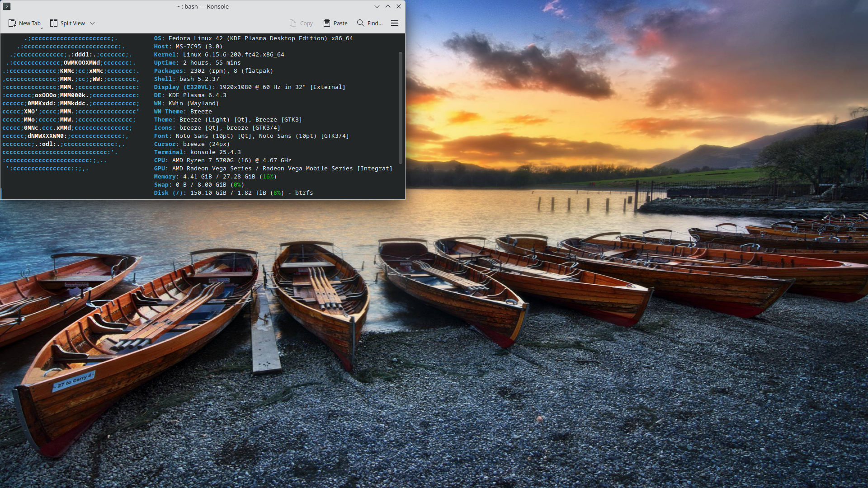Image resolution: width=868 pixels, height=488 pixels.
Task: Click the Kernel version text
Action: pyautogui.click(x=234, y=55)
